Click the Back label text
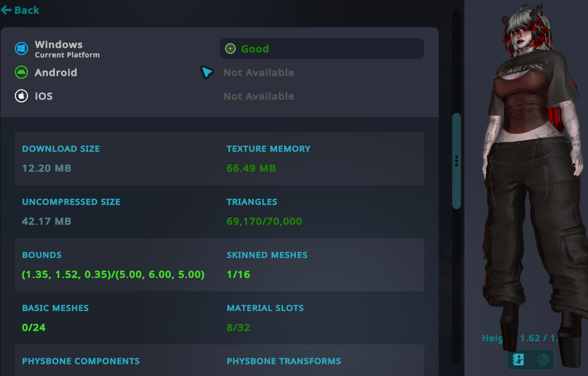Viewport: 588px width, 376px height. [x=27, y=10]
